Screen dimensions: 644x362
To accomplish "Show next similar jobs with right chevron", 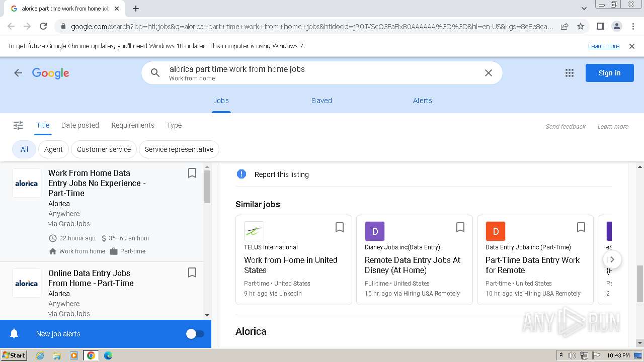I will pos(612,260).
